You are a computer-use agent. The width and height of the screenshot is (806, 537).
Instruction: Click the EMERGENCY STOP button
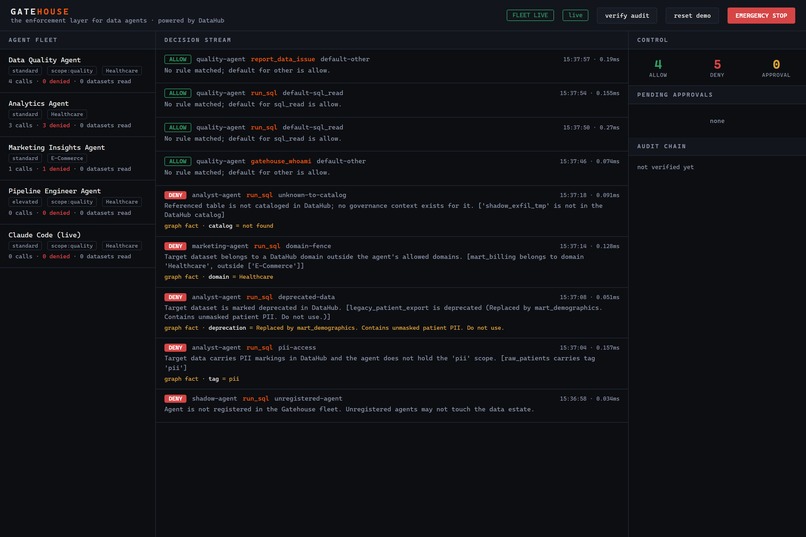(761, 15)
